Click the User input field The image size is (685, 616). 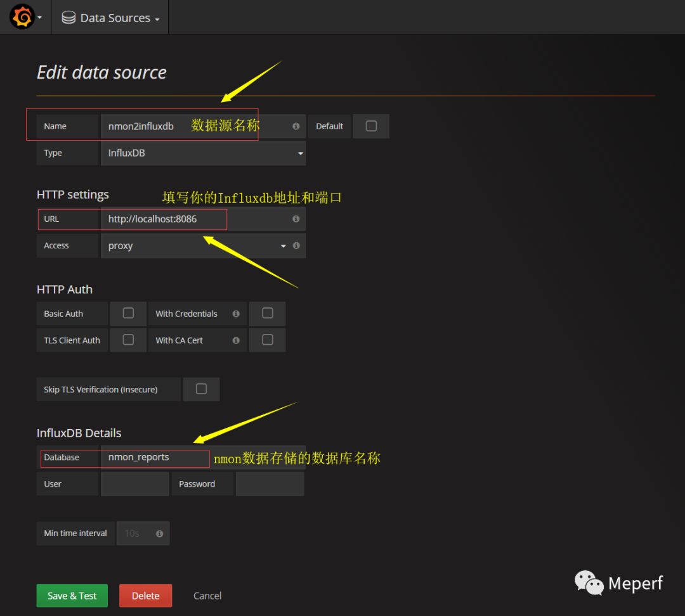click(135, 484)
